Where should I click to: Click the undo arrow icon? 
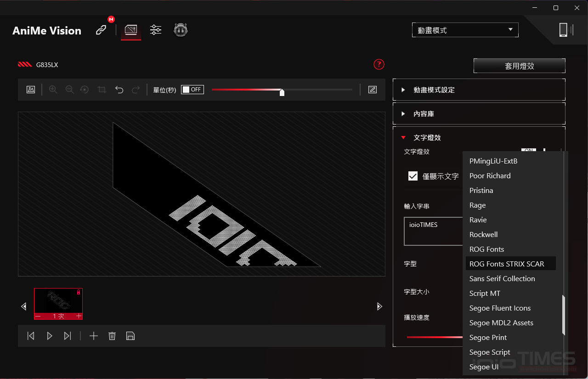(119, 90)
